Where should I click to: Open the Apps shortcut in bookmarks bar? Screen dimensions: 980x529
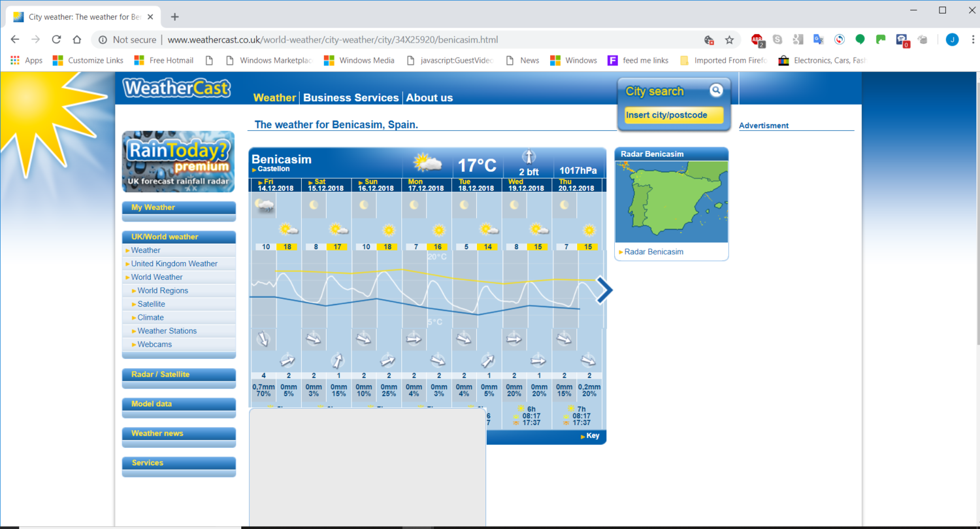tap(26, 60)
